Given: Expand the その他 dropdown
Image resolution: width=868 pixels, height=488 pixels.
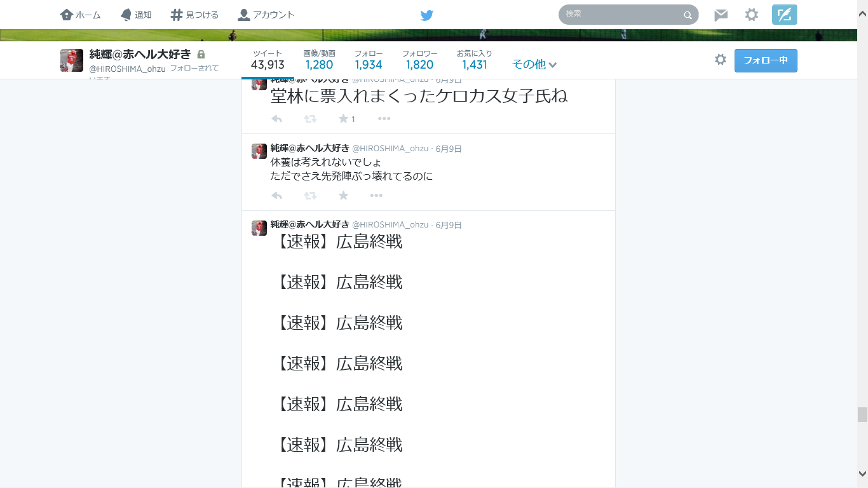Looking at the screenshot, I should coord(534,64).
